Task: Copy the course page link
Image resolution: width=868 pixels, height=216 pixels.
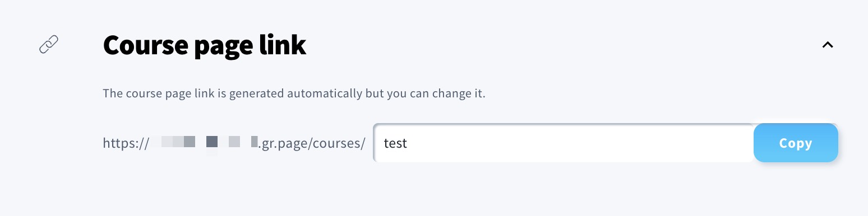Action: coord(796,143)
